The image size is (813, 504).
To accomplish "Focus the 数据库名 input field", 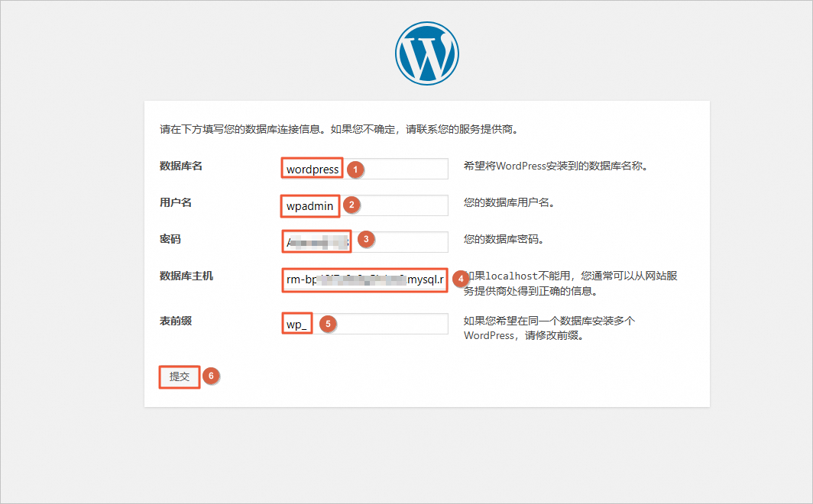I will click(x=365, y=169).
